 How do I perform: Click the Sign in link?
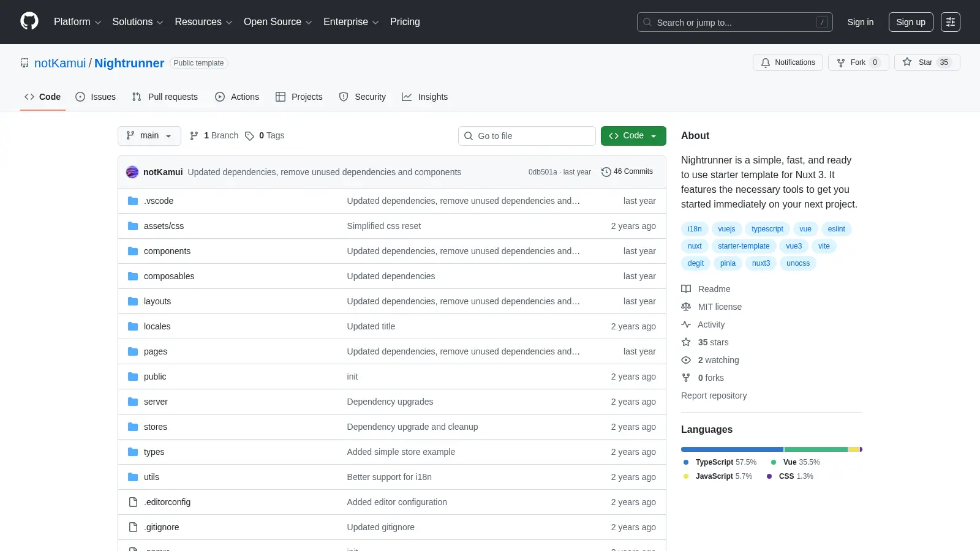(861, 22)
